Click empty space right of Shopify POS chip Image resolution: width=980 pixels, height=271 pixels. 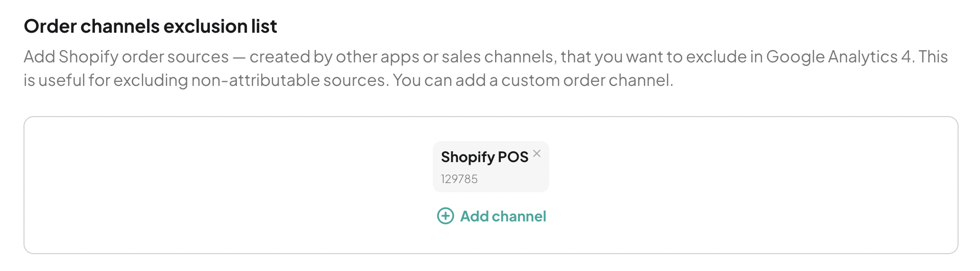[750, 167]
